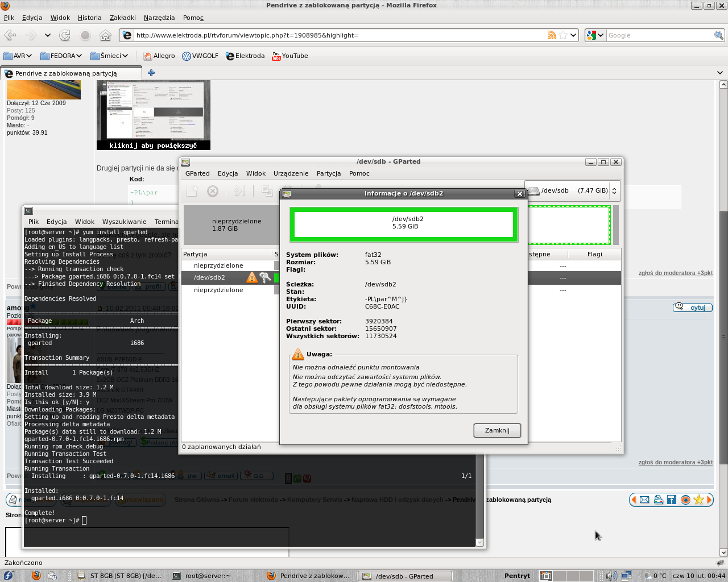The height and width of the screenshot is (582, 728).
Task: Open the address bar URL history dropdown
Action: tap(573, 35)
